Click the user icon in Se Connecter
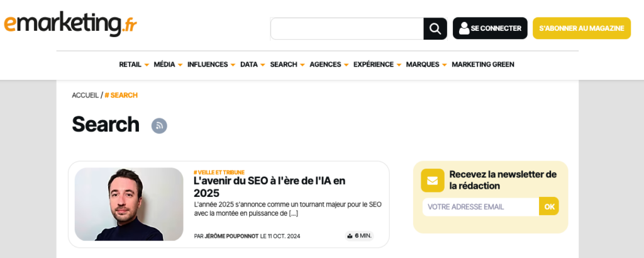Viewport: 644px width, 258px height. point(464,28)
